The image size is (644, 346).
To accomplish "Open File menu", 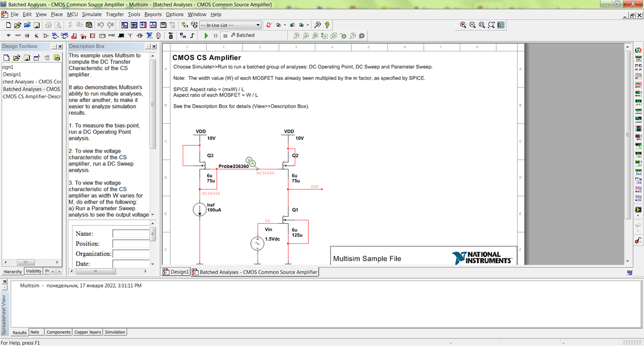I will [x=14, y=14].
